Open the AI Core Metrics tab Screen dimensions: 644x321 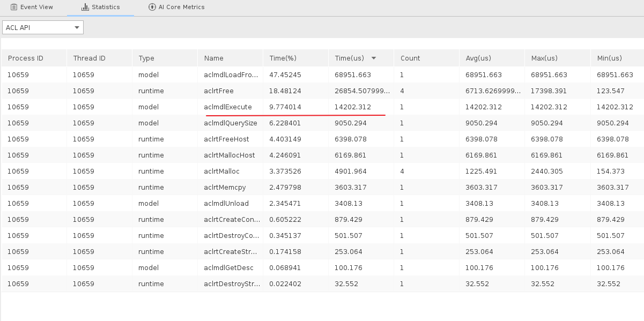click(x=176, y=8)
